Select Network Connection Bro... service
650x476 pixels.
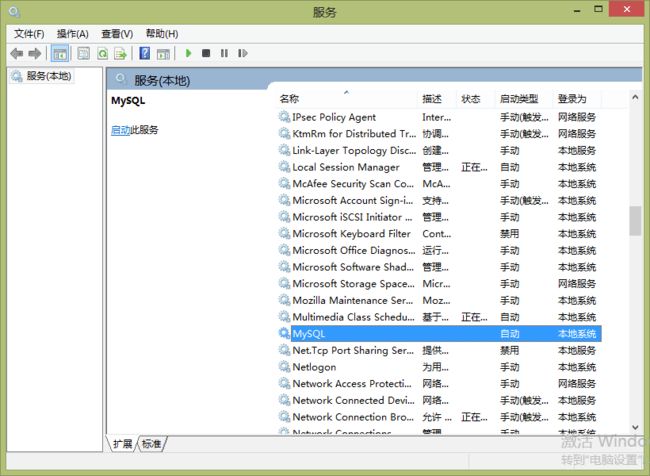point(439,417)
